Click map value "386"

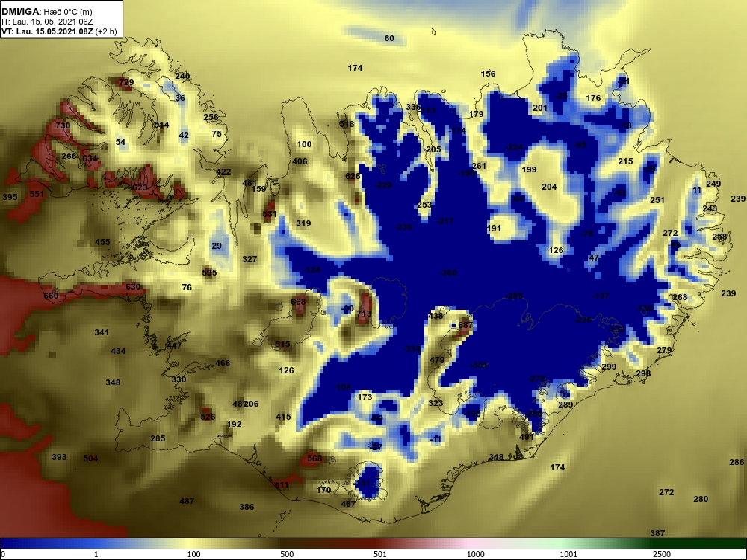pyautogui.click(x=247, y=507)
